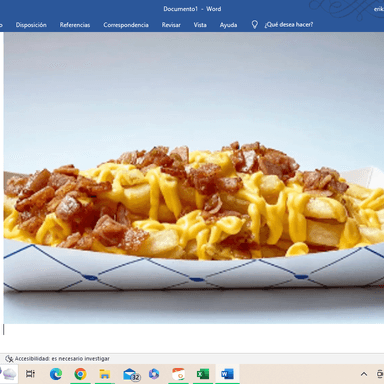Screen dimensions: 384x384
Task: Select the Vista ribbon tab
Action: point(200,25)
